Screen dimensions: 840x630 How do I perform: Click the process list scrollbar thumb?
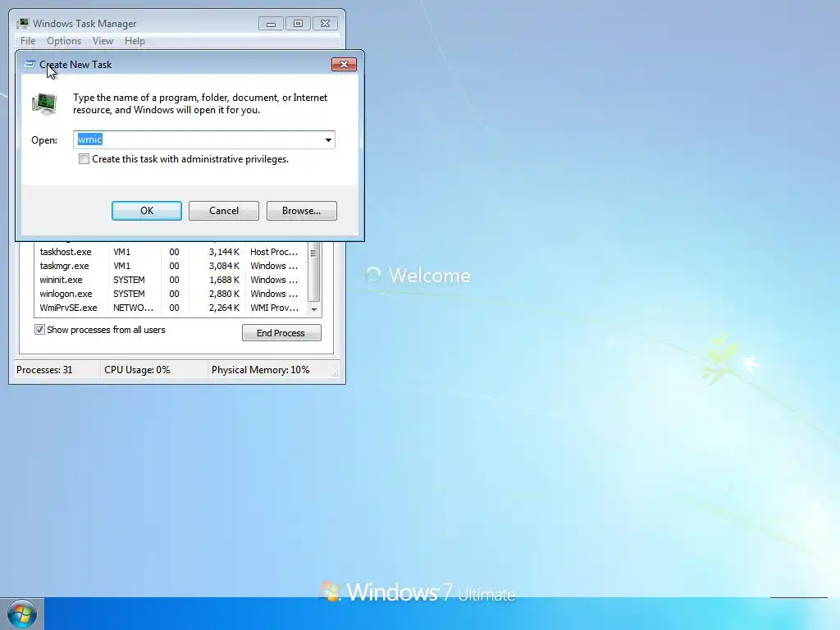tap(314, 272)
